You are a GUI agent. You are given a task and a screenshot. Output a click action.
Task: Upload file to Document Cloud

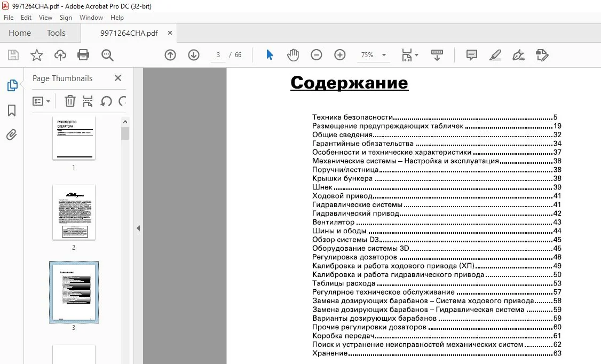(x=60, y=55)
